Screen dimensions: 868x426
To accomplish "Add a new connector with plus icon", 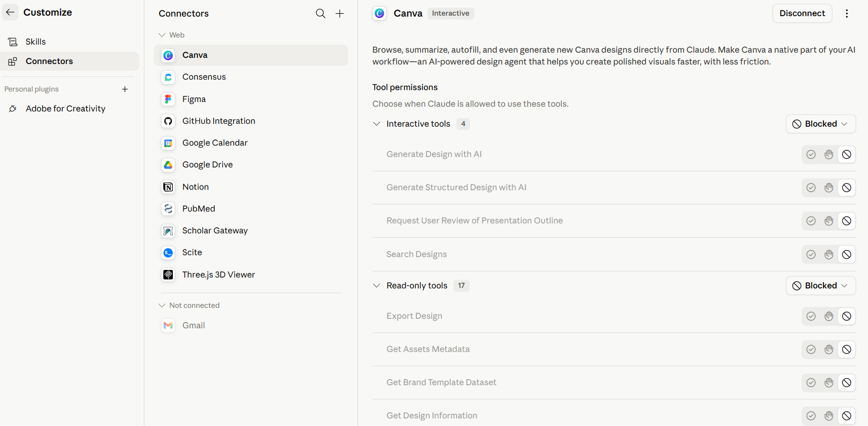I will (x=340, y=14).
